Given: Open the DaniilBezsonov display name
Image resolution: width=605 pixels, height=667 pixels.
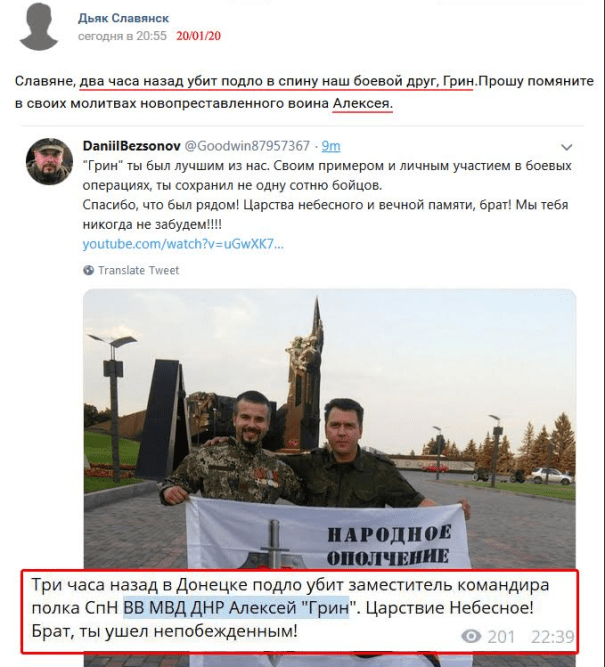Looking at the screenshot, I should coord(131,146).
